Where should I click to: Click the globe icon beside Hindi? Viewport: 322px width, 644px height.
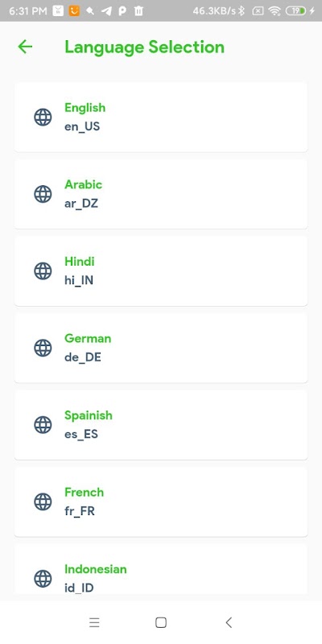[x=43, y=270]
